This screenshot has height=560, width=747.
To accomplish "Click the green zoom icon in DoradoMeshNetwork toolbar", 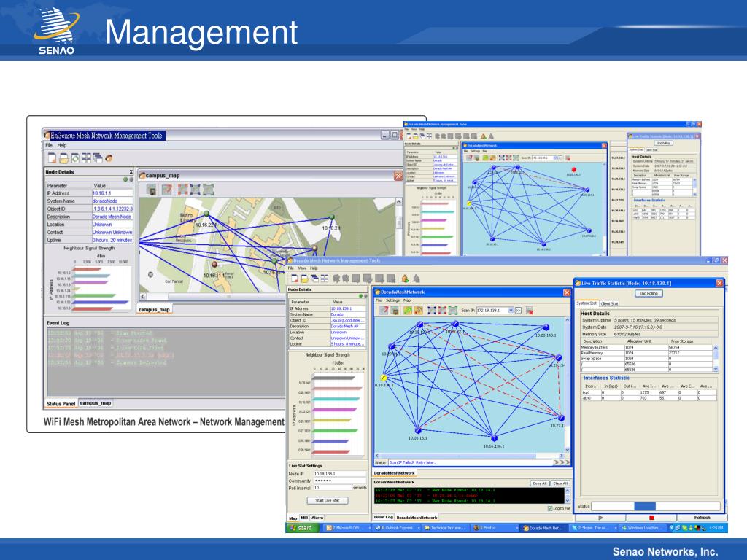I will [x=452, y=311].
